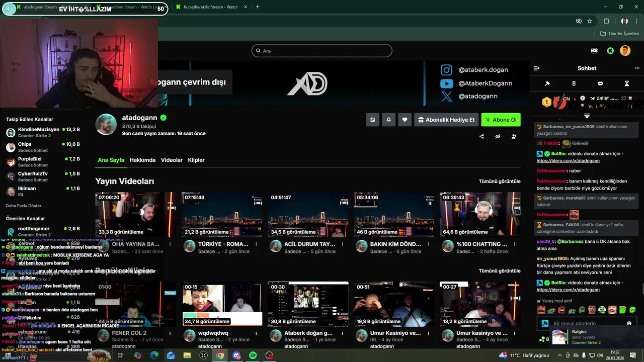Select the Ana Sayfa tab
The width and height of the screenshot is (644, 362).
click(111, 160)
